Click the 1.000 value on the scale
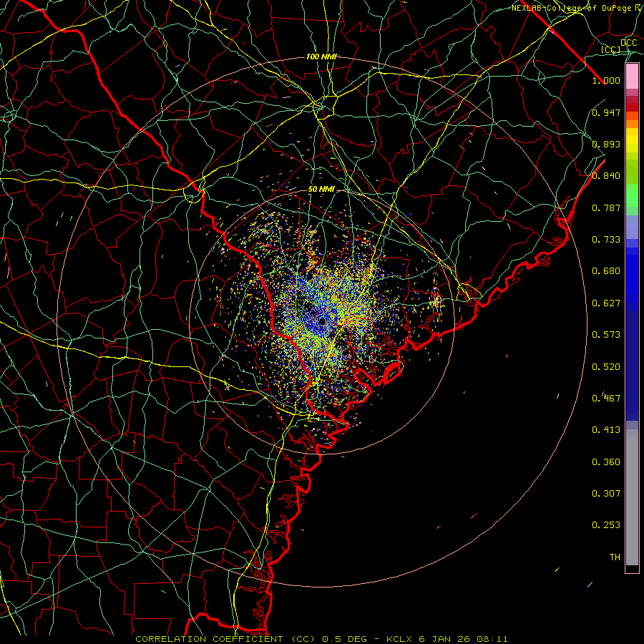644x644 pixels. pos(606,80)
